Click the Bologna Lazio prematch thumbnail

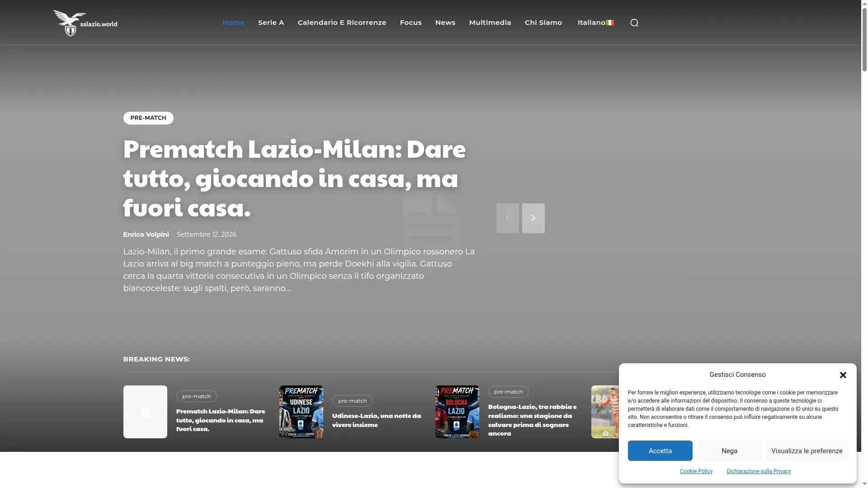457,412
